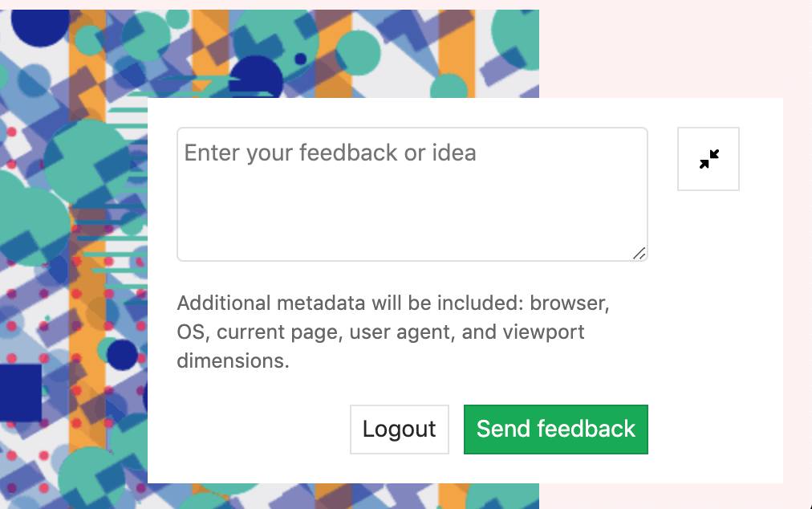The image size is (812, 509).
Task: Focus the 'Enter your feedback or idea' field
Action: pyautogui.click(x=412, y=193)
